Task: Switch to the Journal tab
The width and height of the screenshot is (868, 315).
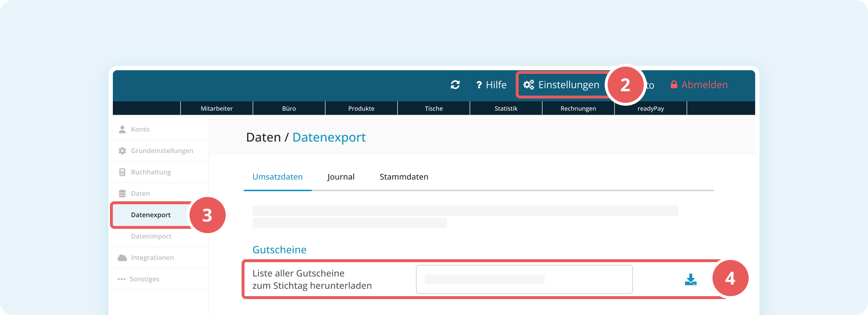Action: [341, 177]
